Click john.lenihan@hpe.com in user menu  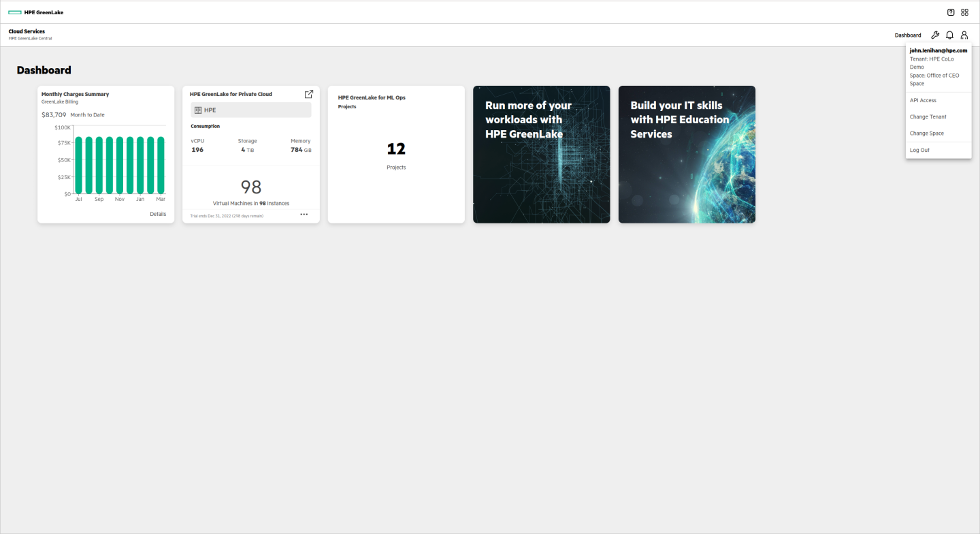click(938, 50)
